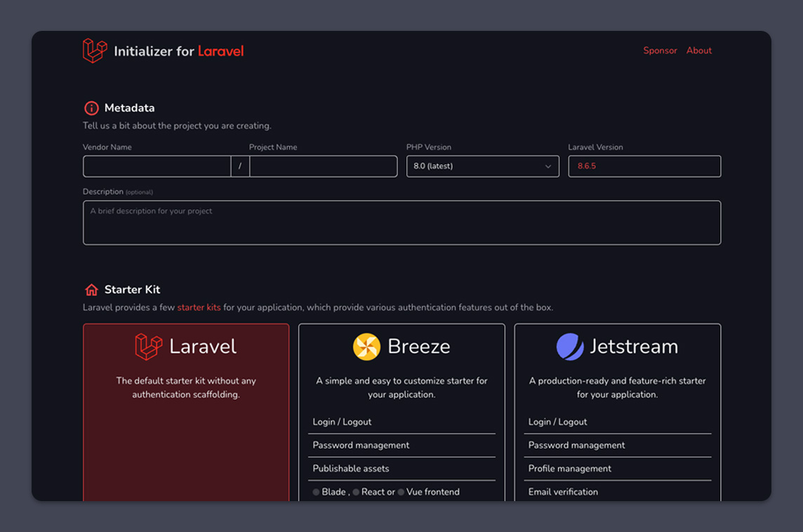Open the About link
This screenshot has width=803, height=532.
tap(699, 51)
